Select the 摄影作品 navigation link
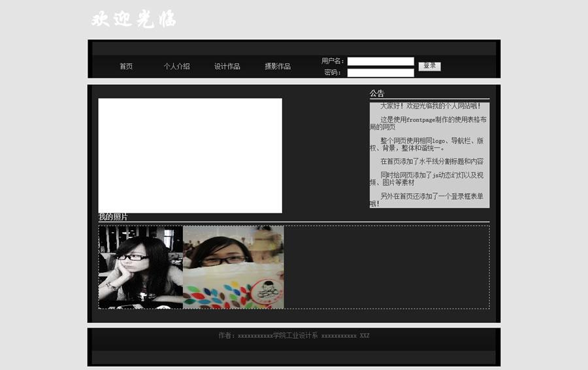The image size is (588, 370). [x=278, y=67]
